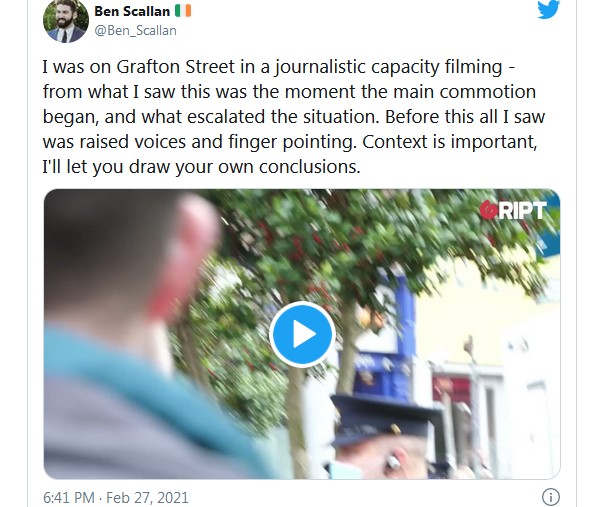Play the embedded tweet video
602x507 pixels.
click(x=303, y=334)
